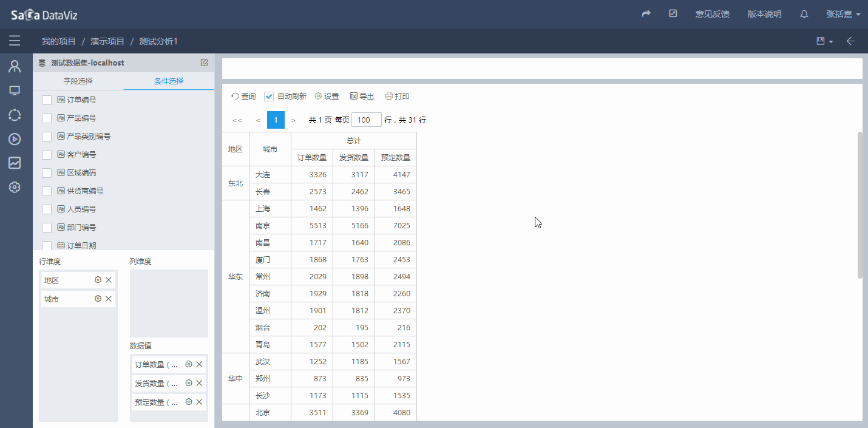Click the 南京 city cell
Viewport: 868px width, 428px height.
click(x=270, y=226)
